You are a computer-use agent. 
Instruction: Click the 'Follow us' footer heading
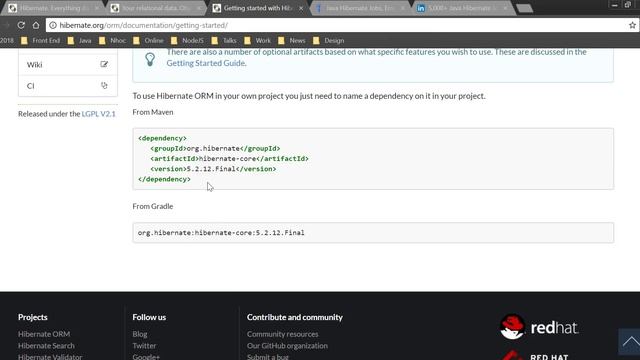coord(149,317)
